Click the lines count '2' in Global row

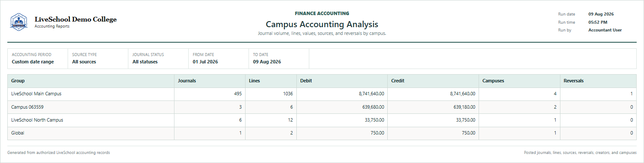click(292, 133)
